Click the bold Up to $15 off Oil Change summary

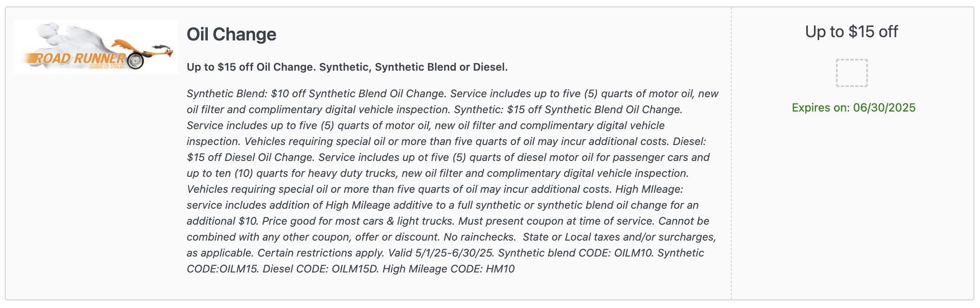347,67
